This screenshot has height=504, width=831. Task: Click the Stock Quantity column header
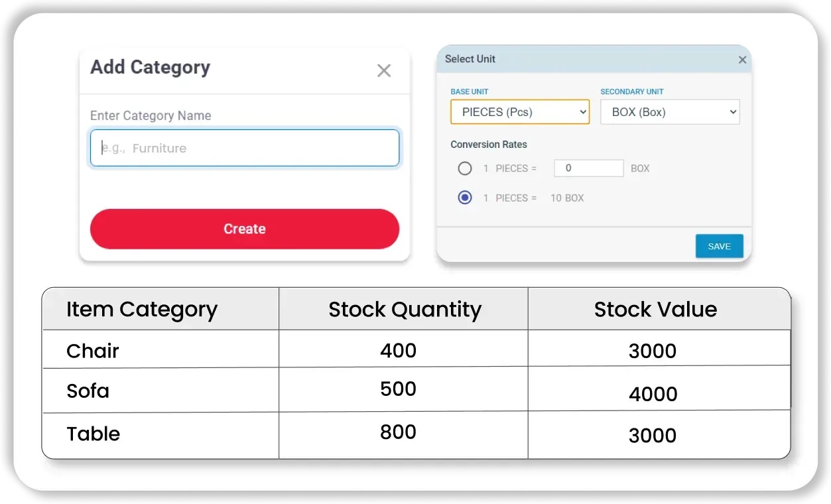point(404,309)
